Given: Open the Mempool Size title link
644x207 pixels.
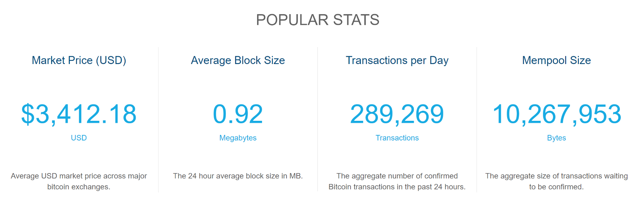Looking at the screenshot, I should pyautogui.click(x=556, y=60).
